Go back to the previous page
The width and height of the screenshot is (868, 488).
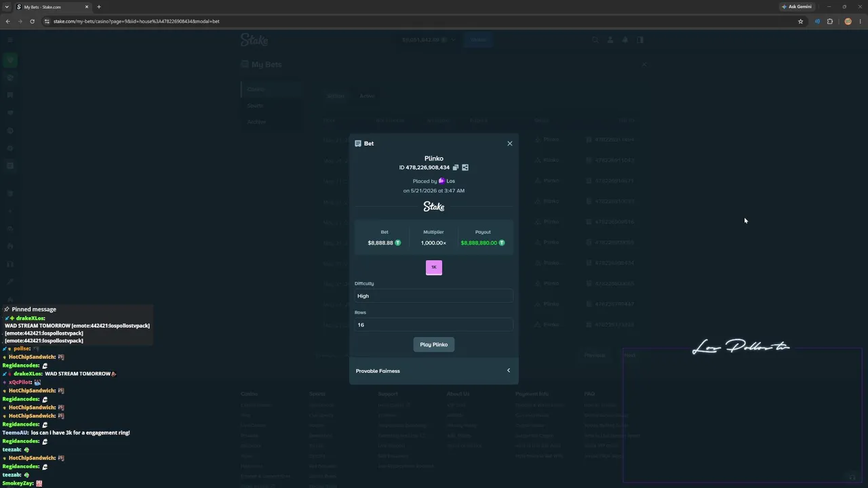coord(8,21)
